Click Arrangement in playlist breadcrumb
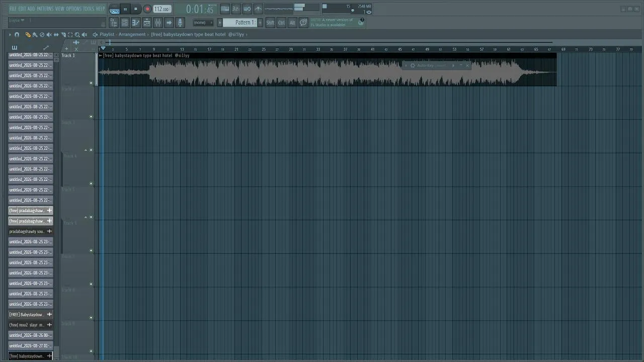644x362 pixels. pyautogui.click(x=132, y=35)
